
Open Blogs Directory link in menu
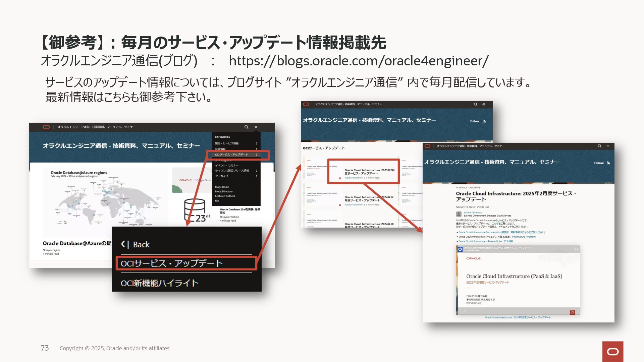224,191
